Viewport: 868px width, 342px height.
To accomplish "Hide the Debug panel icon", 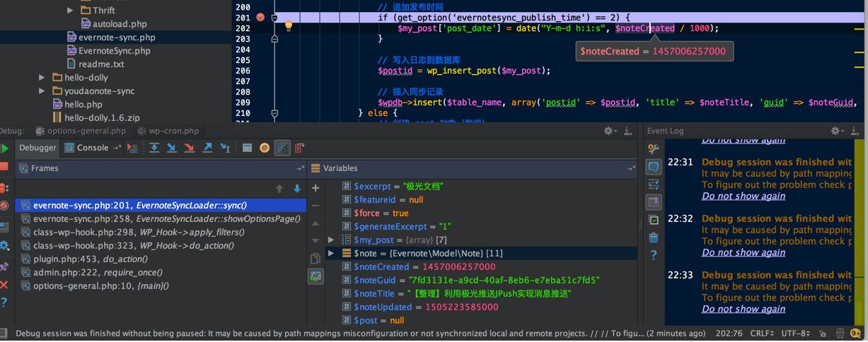I will click(x=627, y=131).
